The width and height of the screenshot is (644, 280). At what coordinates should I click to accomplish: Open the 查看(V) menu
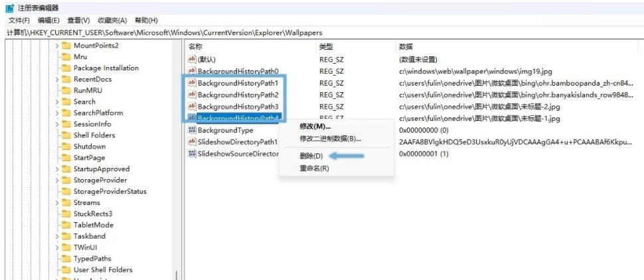coord(78,21)
